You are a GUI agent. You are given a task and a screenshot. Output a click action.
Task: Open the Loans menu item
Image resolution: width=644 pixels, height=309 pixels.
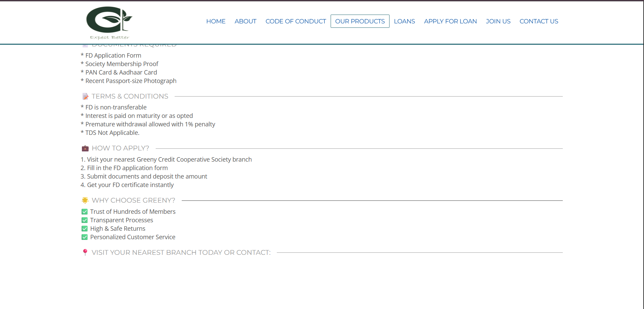click(404, 21)
